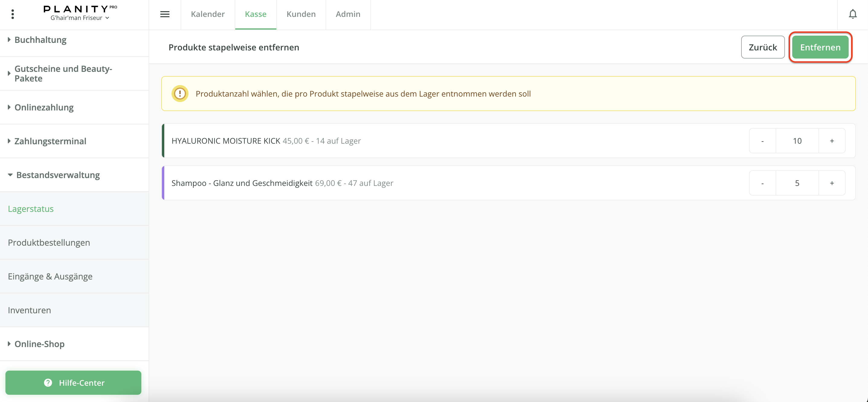This screenshot has height=402, width=868.
Task: Click the quantity field showing 10
Action: (797, 141)
